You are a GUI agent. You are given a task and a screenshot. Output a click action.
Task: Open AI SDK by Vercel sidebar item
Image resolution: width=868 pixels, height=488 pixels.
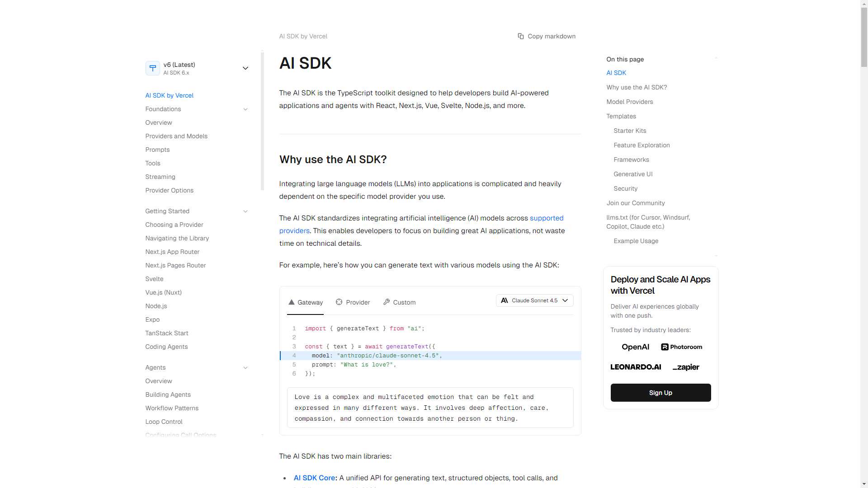[169, 96]
